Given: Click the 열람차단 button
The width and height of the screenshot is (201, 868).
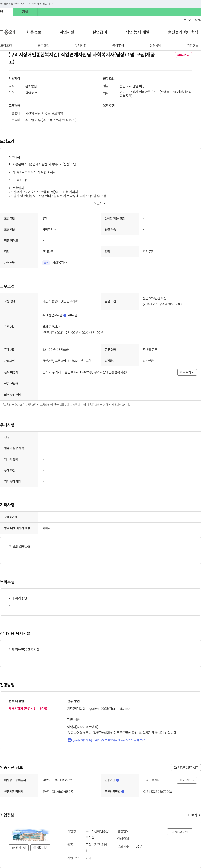Looking at the screenshot, I should 40,848.
